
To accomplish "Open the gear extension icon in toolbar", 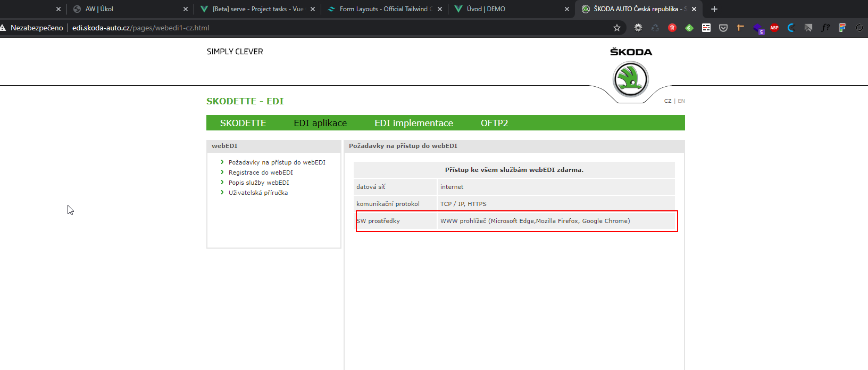I will (x=638, y=28).
